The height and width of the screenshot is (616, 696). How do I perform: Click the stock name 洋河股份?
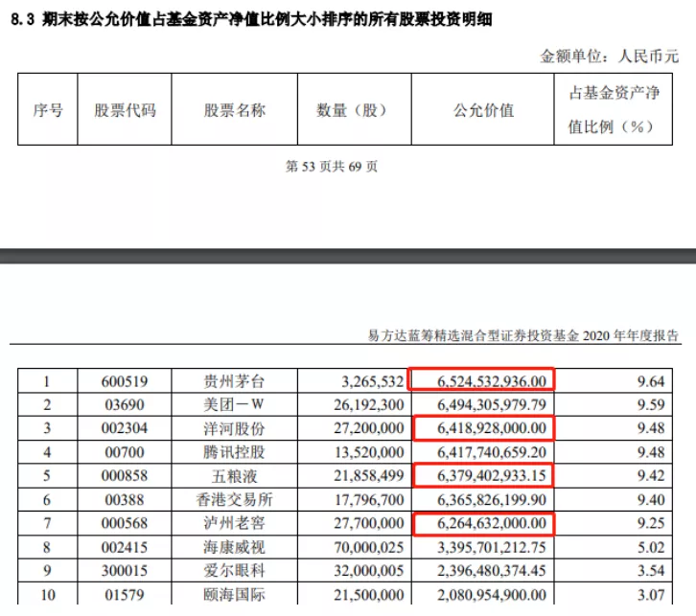point(234,428)
